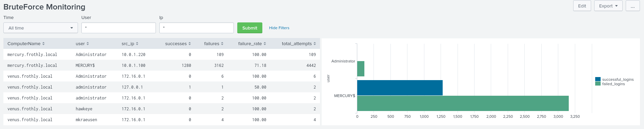The width and height of the screenshot is (644, 129).
Task: Click the 109 failures value
Action: (x=220, y=54)
